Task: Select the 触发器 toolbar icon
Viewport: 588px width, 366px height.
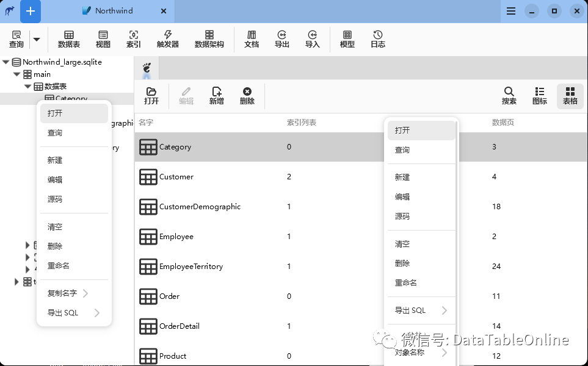Action: 168,39
